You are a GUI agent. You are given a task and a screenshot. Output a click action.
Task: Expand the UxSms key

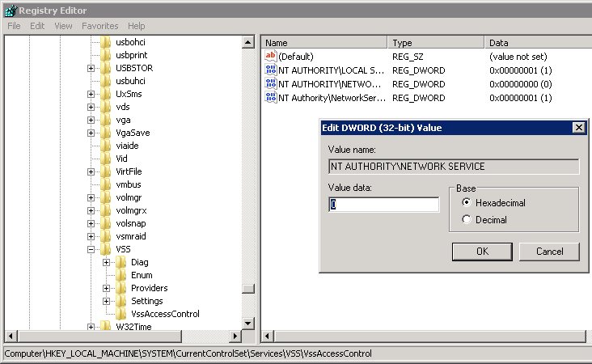click(91, 94)
